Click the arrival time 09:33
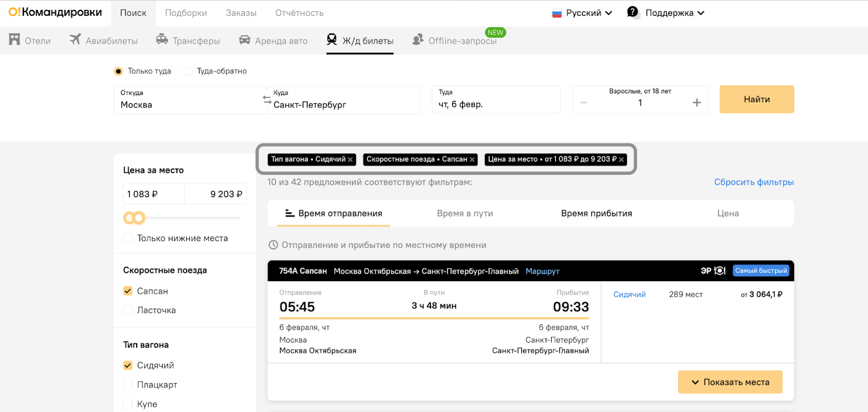The width and height of the screenshot is (868, 412). click(x=571, y=307)
